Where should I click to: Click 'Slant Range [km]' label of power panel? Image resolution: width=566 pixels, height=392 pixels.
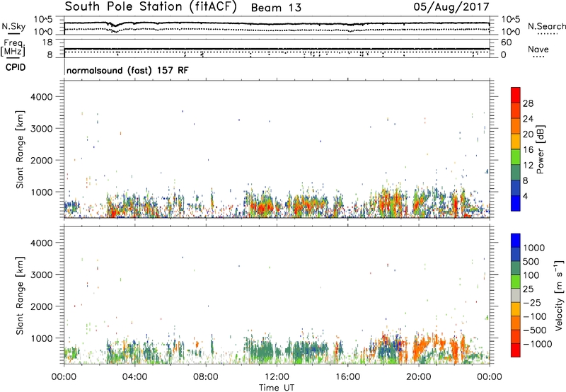pyautogui.click(x=20, y=149)
